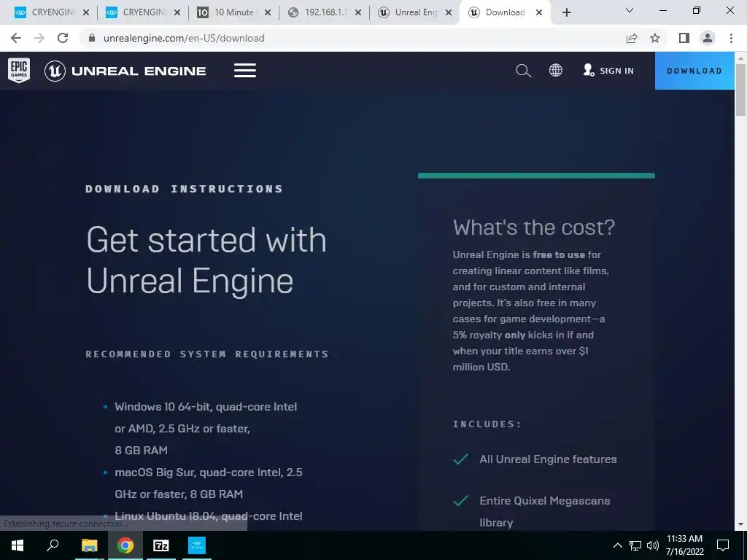Image resolution: width=747 pixels, height=560 pixels.
Task: Open the site search magnifier
Action: (x=523, y=71)
